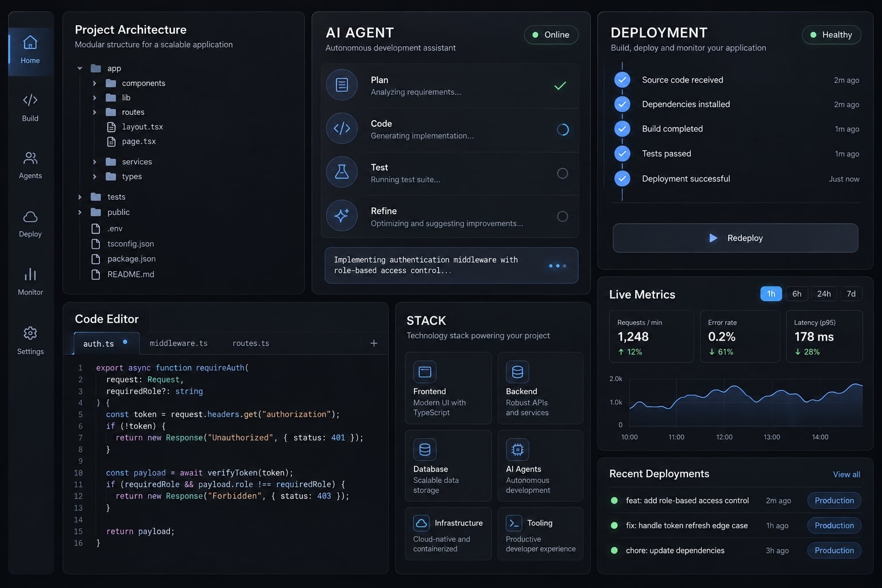
Task: Expand the components folder chevron
Action: click(95, 83)
